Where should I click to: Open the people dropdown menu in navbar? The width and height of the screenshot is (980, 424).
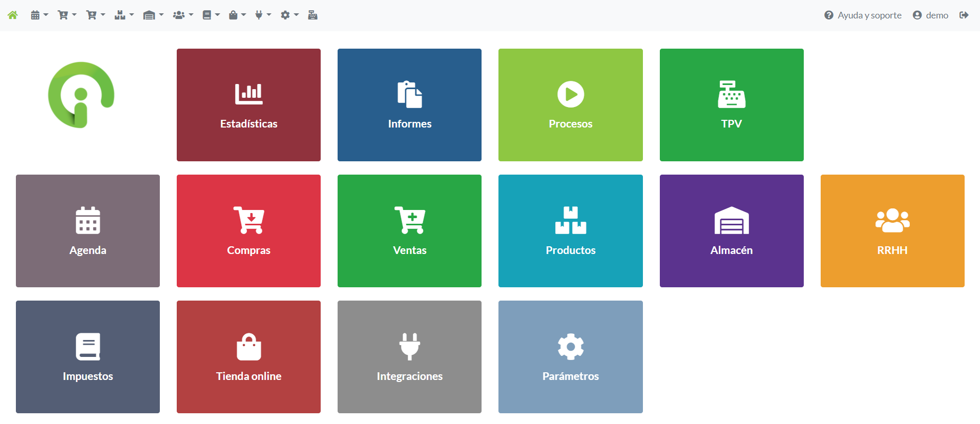(x=183, y=15)
